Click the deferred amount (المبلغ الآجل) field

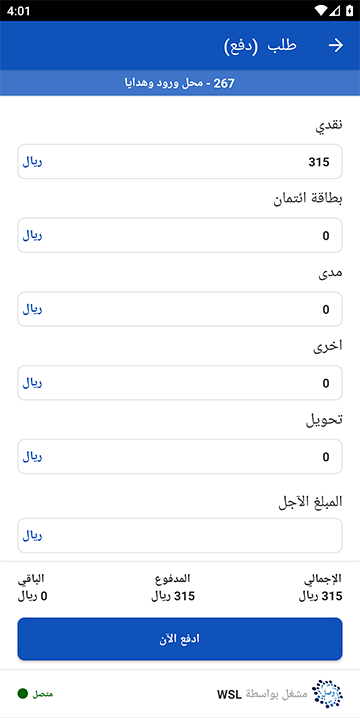[x=180, y=535]
